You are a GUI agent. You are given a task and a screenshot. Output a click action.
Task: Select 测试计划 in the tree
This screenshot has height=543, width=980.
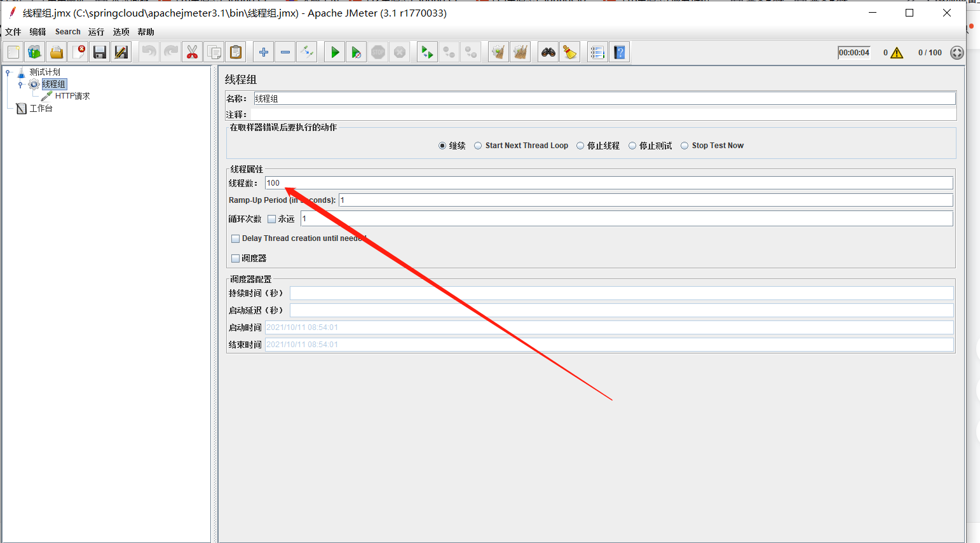44,72
